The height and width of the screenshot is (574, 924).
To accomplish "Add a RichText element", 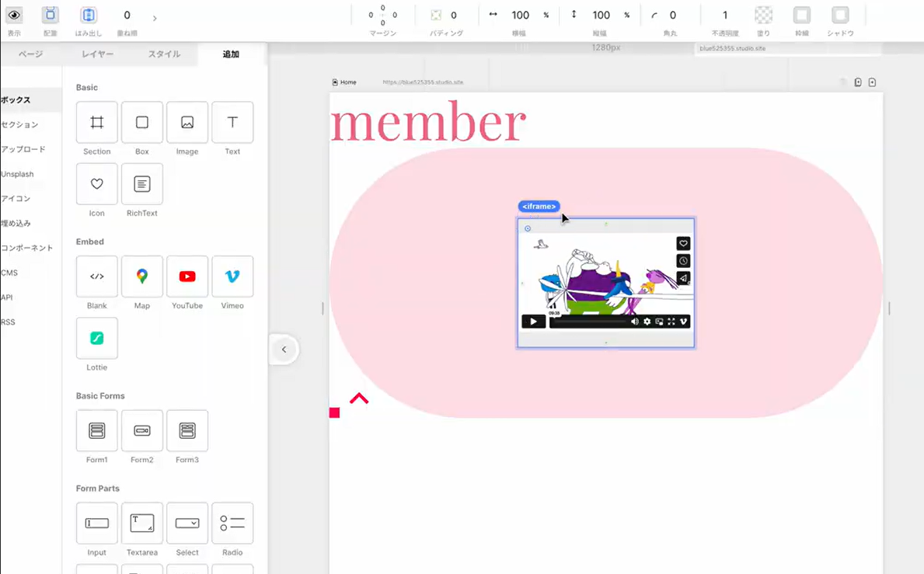I will pos(142,183).
